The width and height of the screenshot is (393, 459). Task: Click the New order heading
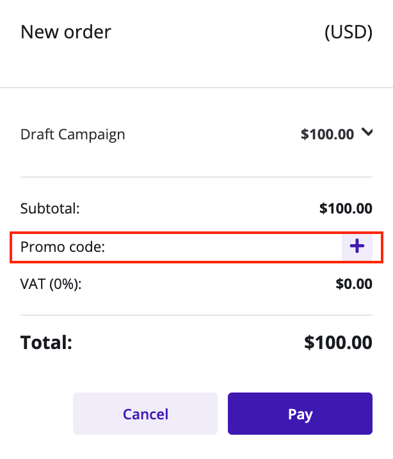(66, 32)
